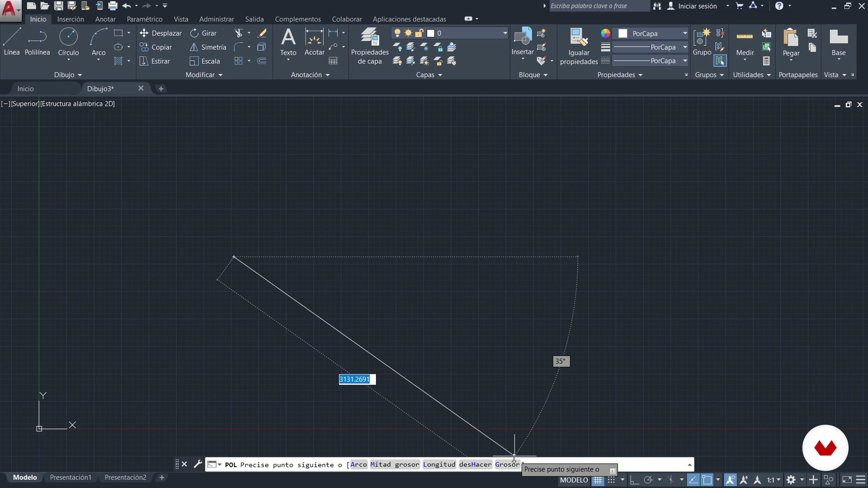Choose the Arco option in command line
868x488 pixels.
click(359, 465)
